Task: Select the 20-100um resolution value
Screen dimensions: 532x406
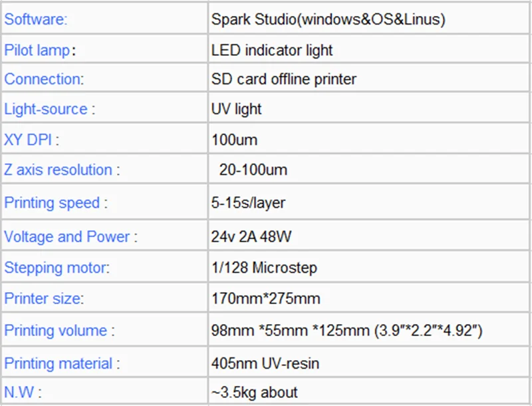Action: click(253, 170)
